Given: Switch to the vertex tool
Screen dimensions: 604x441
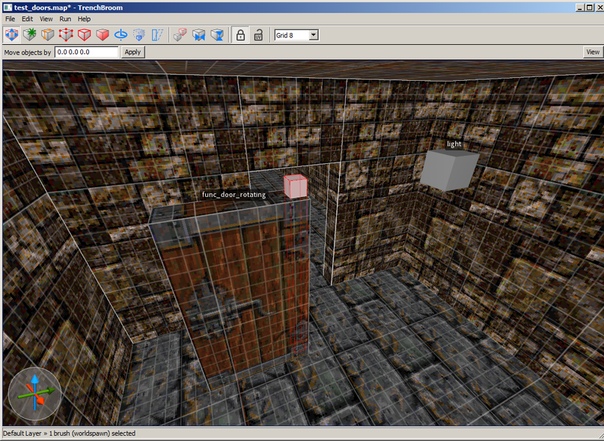Looking at the screenshot, I should [x=66, y=35].
